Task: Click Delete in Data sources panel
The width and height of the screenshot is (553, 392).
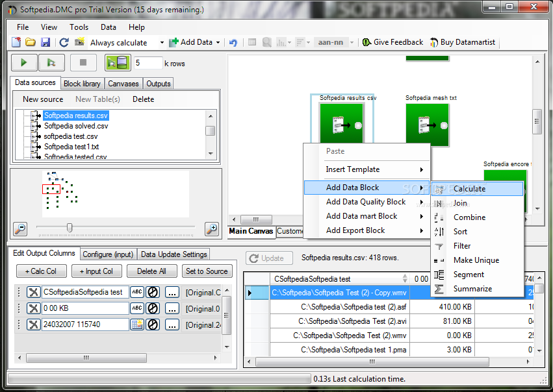Action: point(143,99)
